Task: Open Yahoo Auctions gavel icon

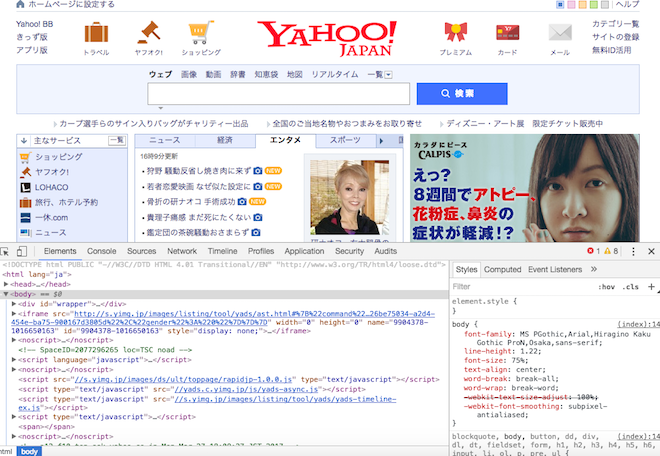Action: click(149, 32)
